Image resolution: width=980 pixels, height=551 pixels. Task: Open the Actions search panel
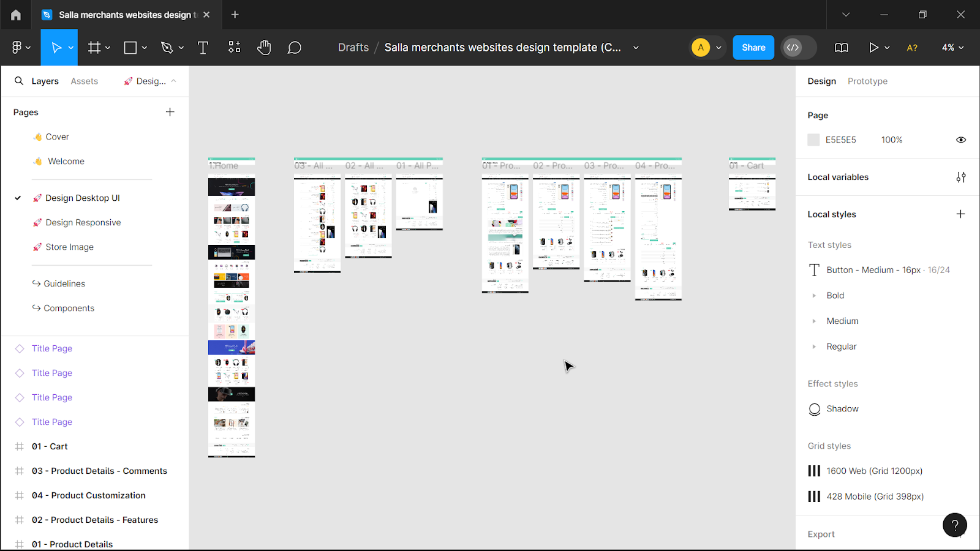click(x=234, y=47)
